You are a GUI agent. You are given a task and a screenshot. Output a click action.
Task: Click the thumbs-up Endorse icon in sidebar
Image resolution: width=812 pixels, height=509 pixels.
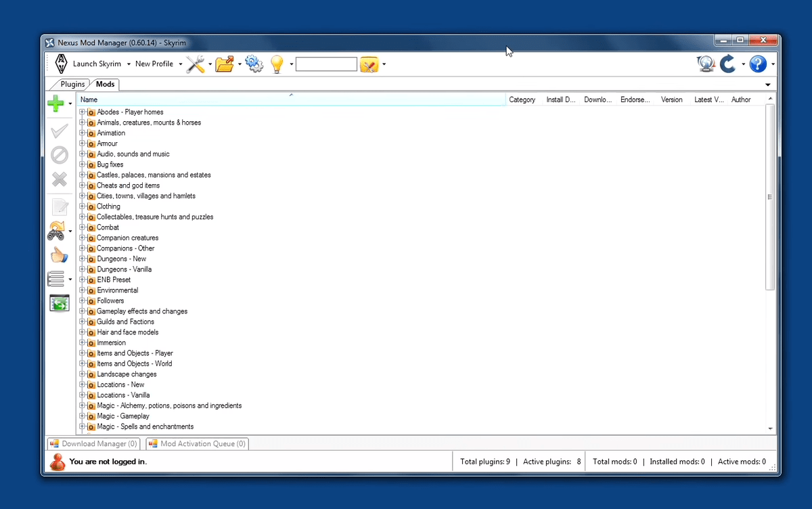[x=60, y=255]
